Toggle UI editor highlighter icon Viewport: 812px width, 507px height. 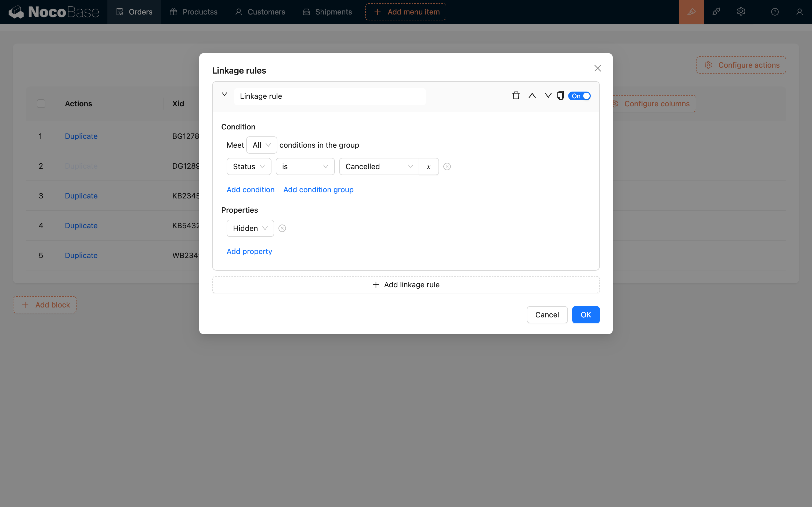tap(691, 12)
